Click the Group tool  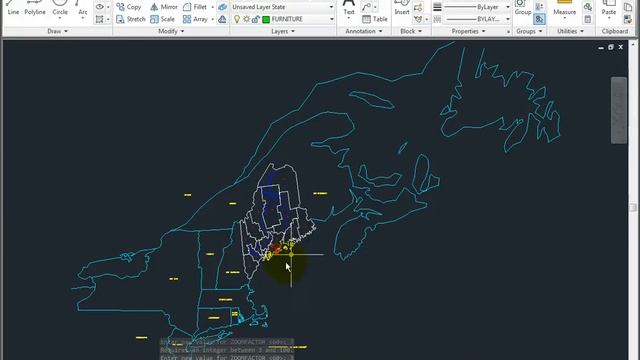coord(522,8)
